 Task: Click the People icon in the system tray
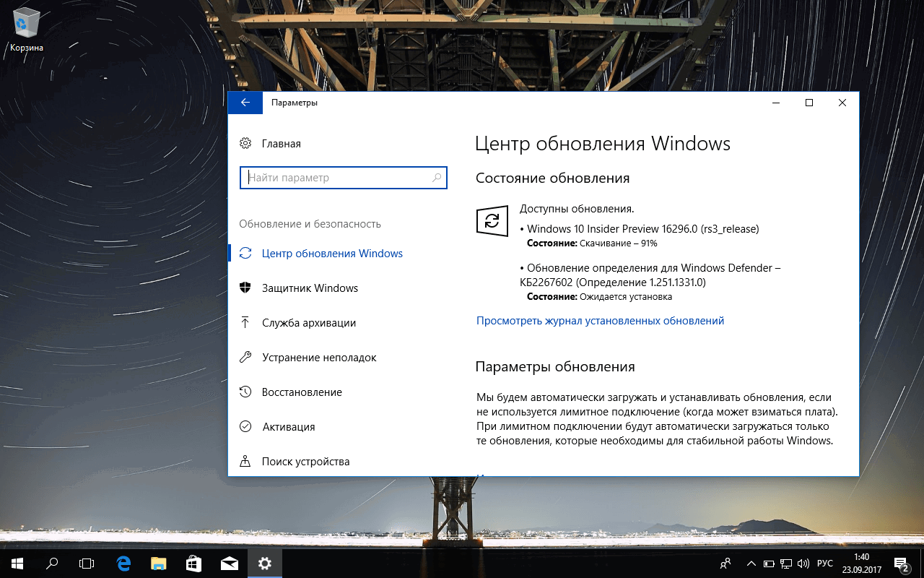point(725,563)
